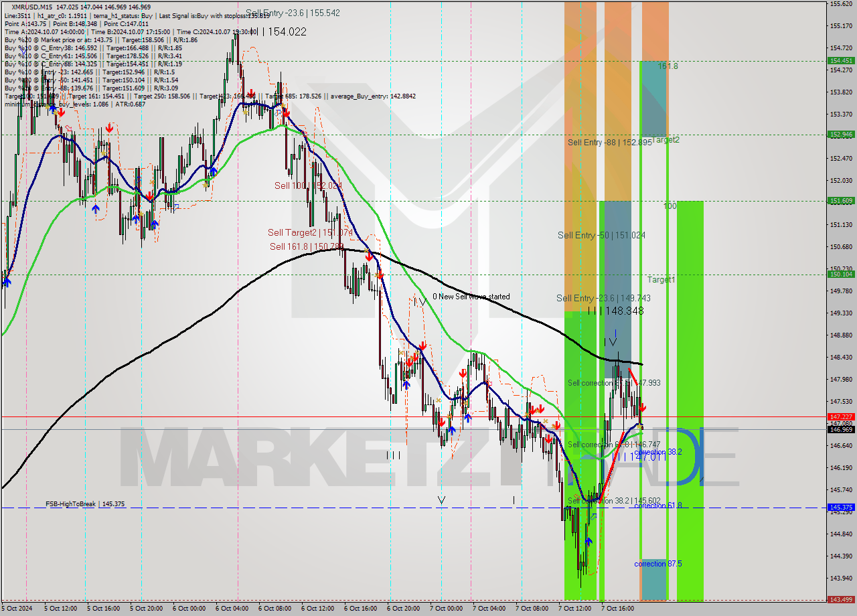Select the 'Sell 161.8 | 150.78' label
The height and width of the screenshot is (616, 857).
click(x=306, y=246)
